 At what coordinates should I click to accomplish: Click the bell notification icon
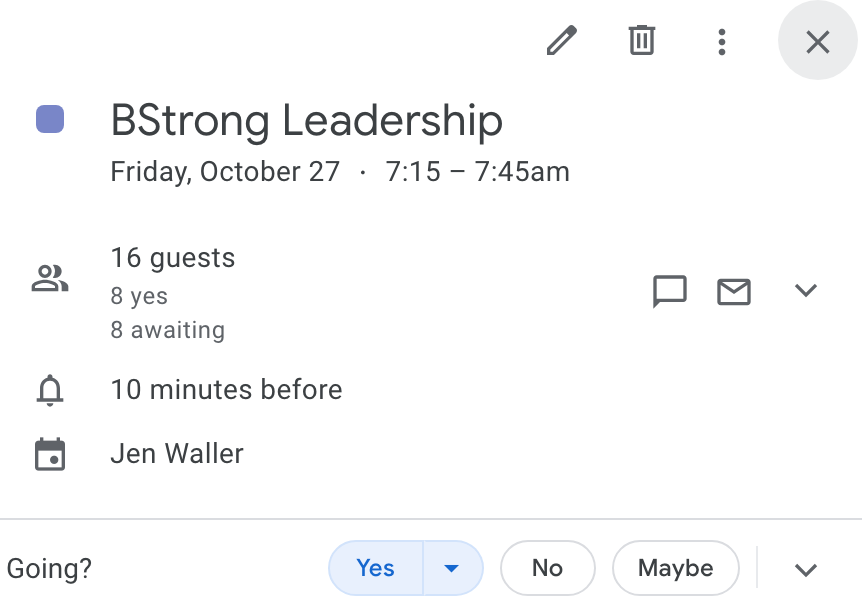pos(50,390)
